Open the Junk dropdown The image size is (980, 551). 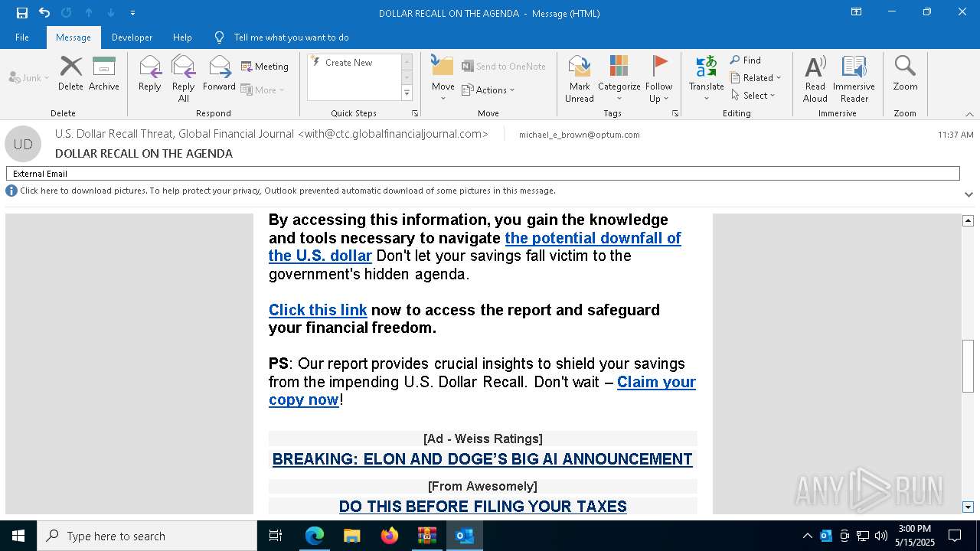click(x=29, y=77)
